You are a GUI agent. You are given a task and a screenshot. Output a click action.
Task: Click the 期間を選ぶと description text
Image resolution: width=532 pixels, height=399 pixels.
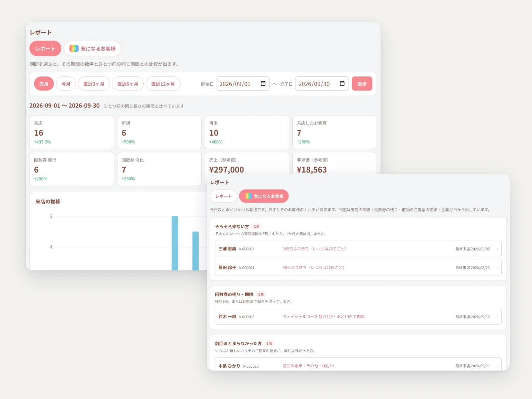coord(105,64)
